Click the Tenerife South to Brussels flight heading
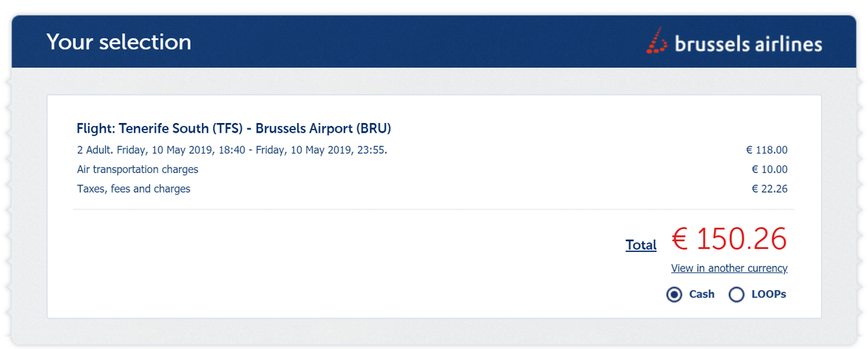Viewport: 868px width, 349px height. point(234,129)
